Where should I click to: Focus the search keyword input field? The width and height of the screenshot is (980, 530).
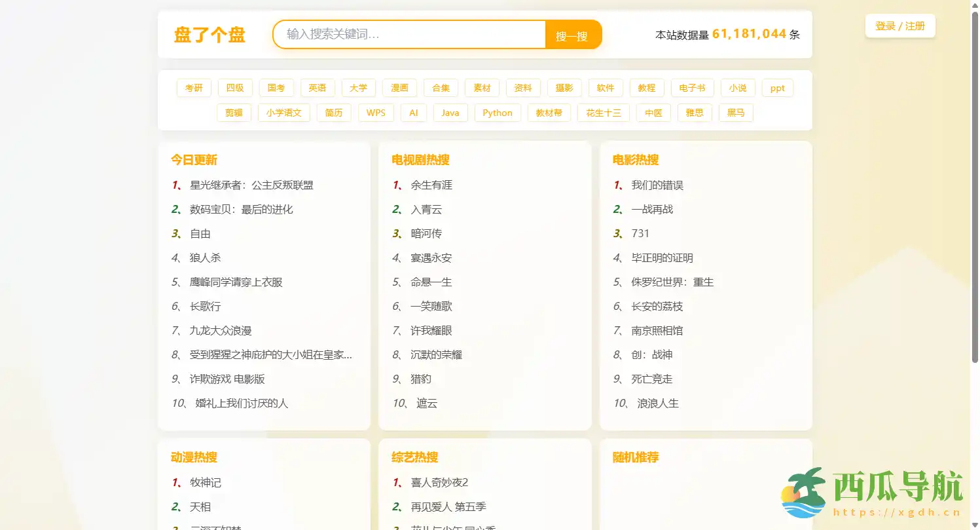pos(409,35)
